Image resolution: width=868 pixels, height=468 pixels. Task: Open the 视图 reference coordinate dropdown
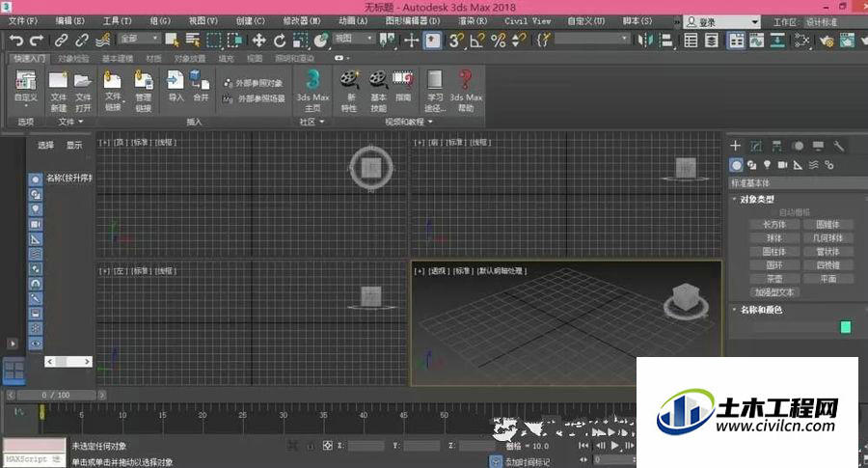point(354,39)
